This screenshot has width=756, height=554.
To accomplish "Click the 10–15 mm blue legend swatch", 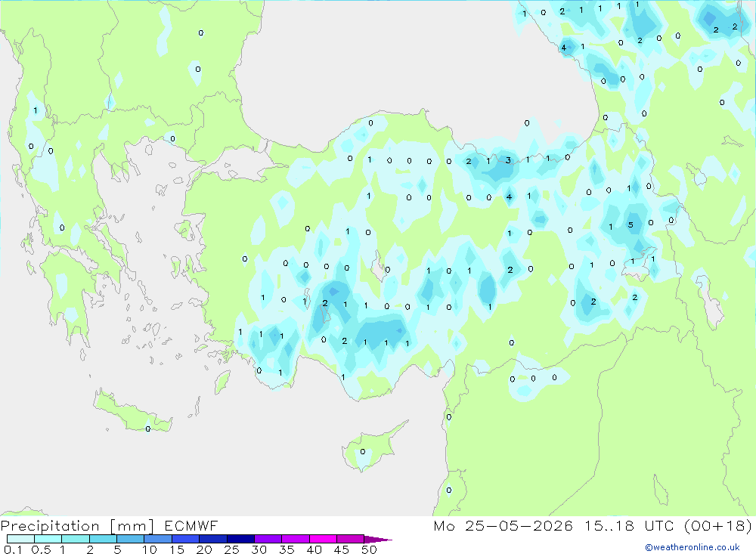I will coord(158,539).
